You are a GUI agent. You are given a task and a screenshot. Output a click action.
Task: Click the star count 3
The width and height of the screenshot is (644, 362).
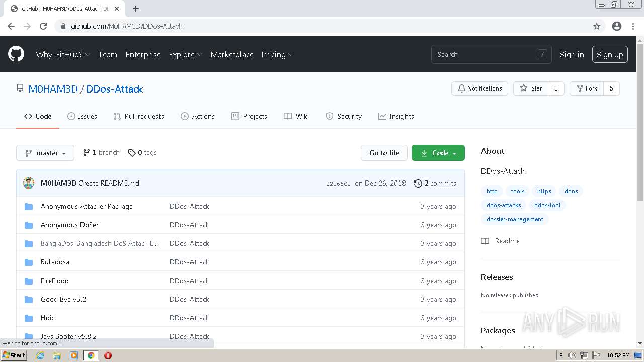[556, 88]
